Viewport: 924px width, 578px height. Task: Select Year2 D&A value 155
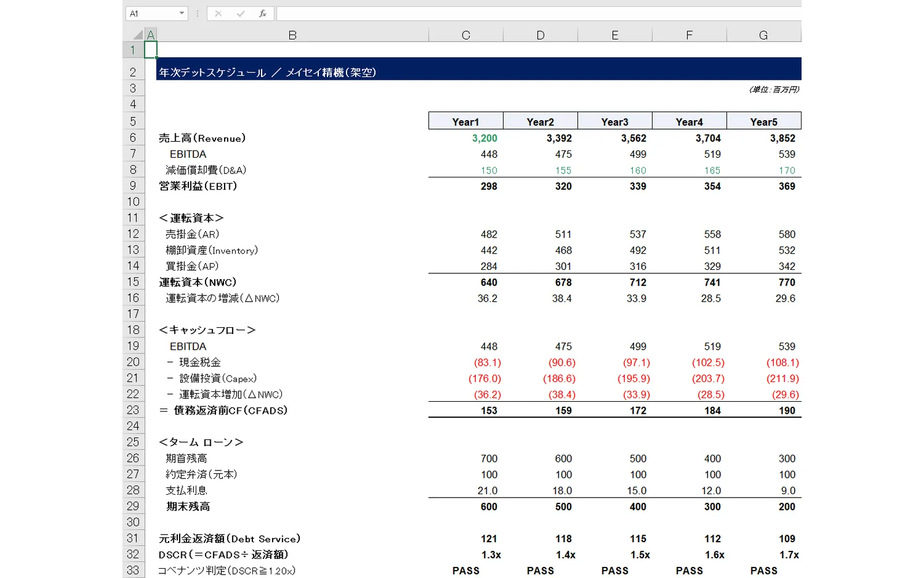(563, 171)
